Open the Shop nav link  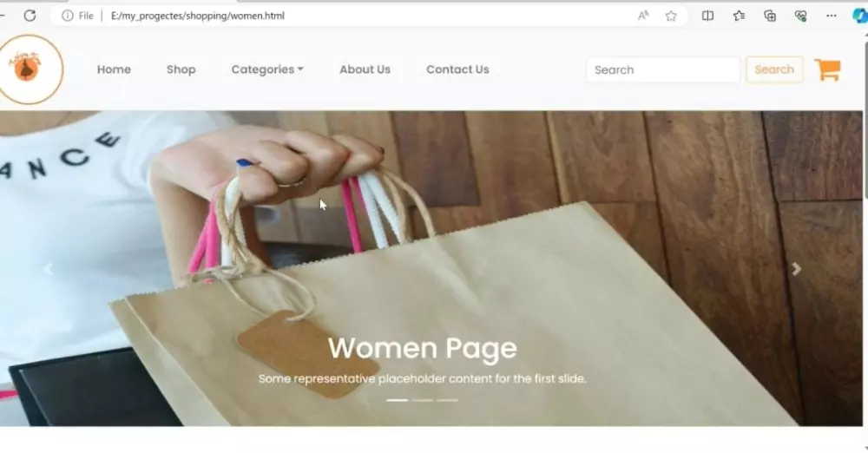point(181,69)
